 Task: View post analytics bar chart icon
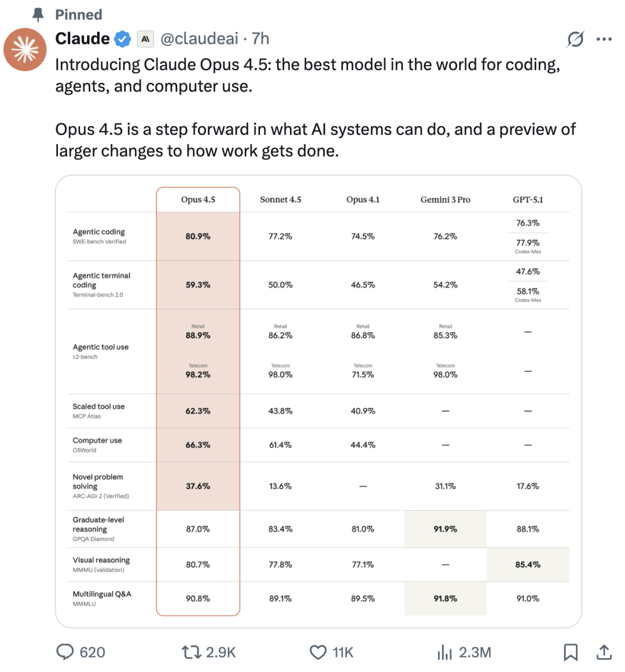click(x=444, y=653)
